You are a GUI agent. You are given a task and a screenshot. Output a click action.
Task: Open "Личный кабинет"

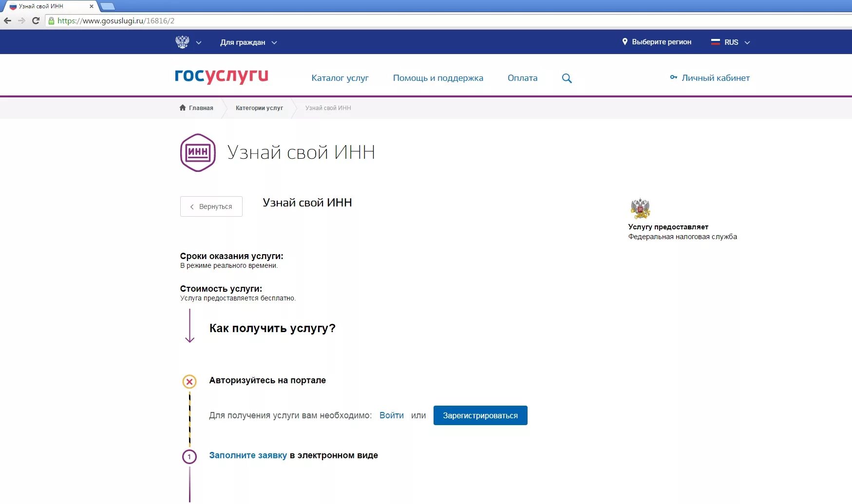pyautogui.click(x=715, y=78)
